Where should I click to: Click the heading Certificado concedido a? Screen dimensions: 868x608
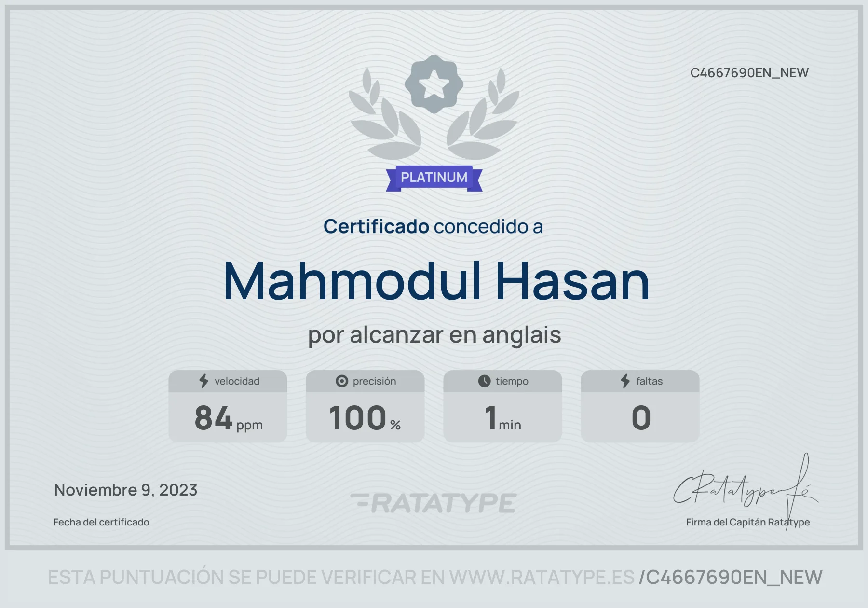click(x=433, y=226)
